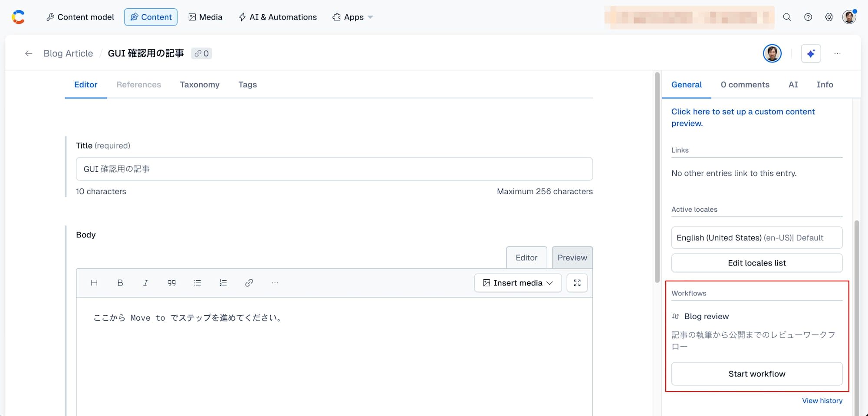The width and height of the screenshot is (868, 416).
Task: Switch to the Taxonomy tab
Action: 200,85
